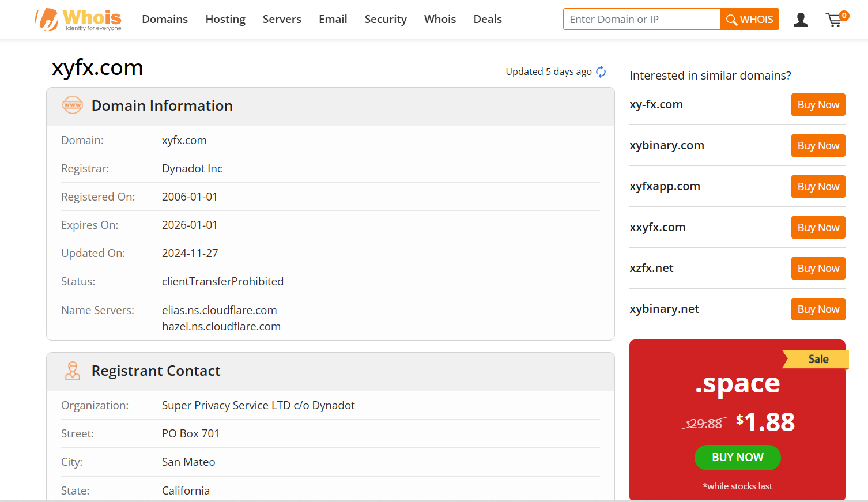Open the Deals menu

pyautogui.click(x=488, y=19)
